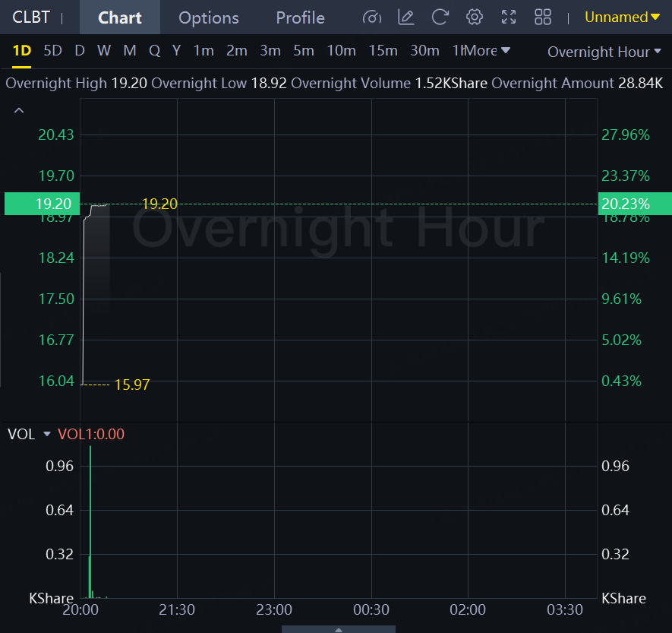Switch to the Profile tab
This screenshot has height=633, width=672.
pyautogui.click(x=300, y=17)
